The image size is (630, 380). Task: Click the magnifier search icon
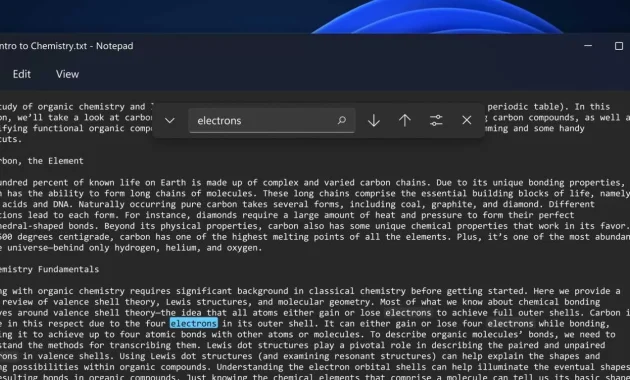pyautogui.click(x=342, y=120)
